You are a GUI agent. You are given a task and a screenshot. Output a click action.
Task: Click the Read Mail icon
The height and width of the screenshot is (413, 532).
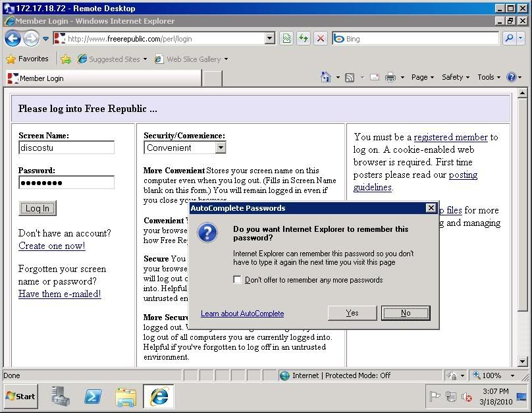(x=375, y=77)
